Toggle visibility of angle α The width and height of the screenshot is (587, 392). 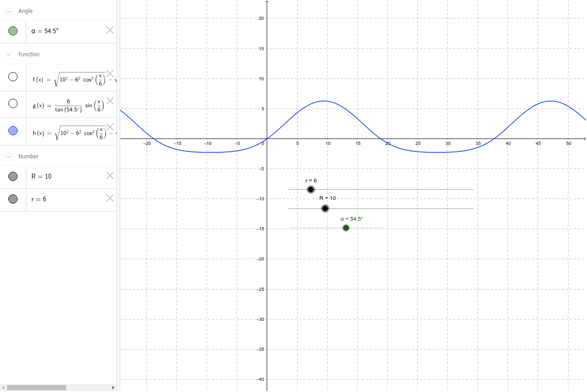(13, 31)
